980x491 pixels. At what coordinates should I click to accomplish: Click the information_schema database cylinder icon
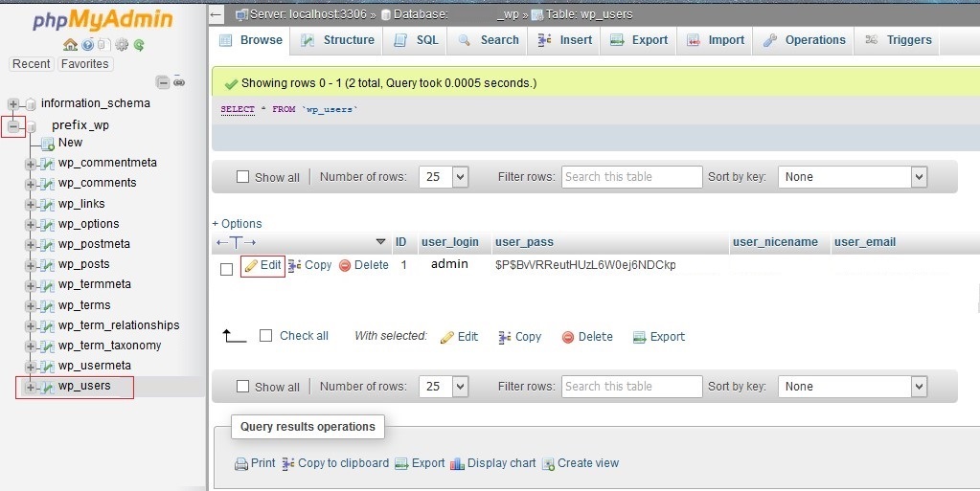coord(31,104)
